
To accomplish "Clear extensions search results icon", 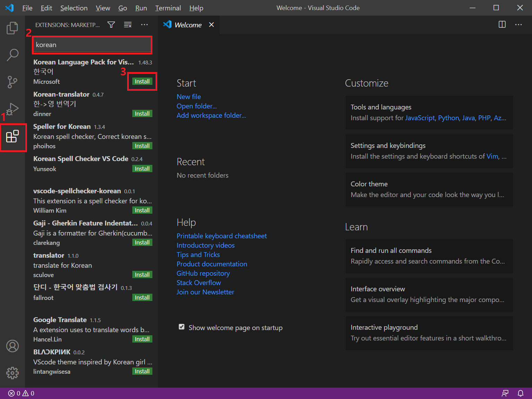I will (x=128, y=25).
